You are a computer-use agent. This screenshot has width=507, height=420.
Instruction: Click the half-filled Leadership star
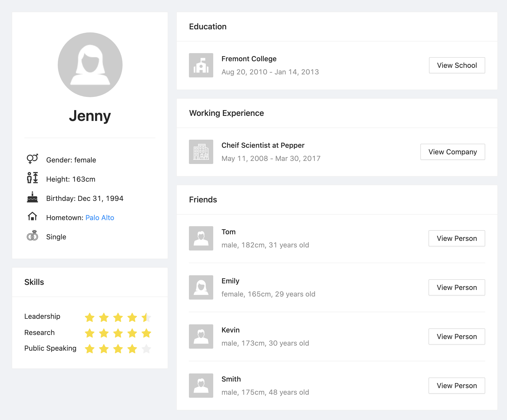tap(146, 317)
